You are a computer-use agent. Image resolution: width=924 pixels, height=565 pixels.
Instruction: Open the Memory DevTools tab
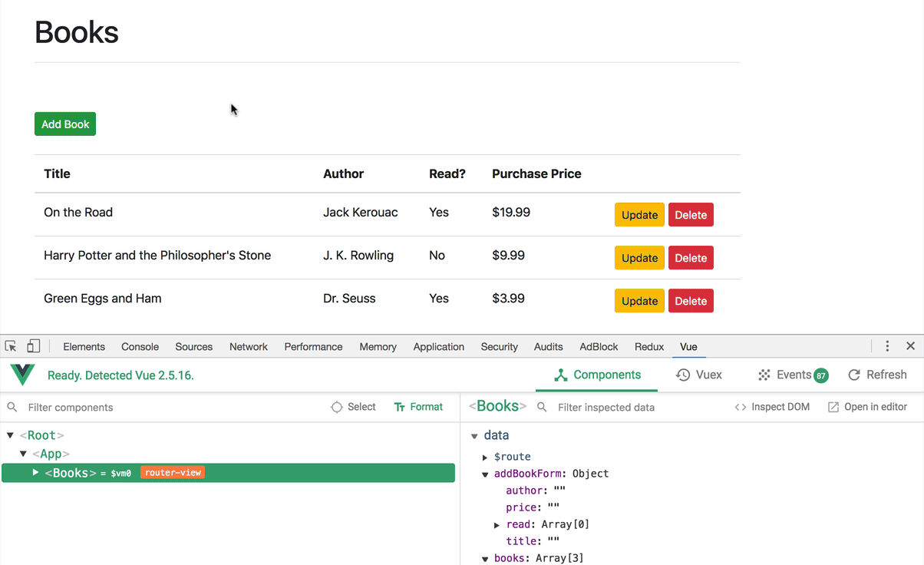pyautogui.click(x=378, y=346)
